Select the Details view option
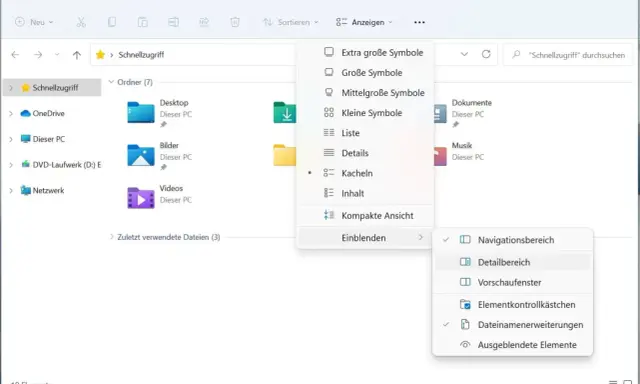Image resolution: width=640 pixels, height=384 pixels. (x=365, y=153)
